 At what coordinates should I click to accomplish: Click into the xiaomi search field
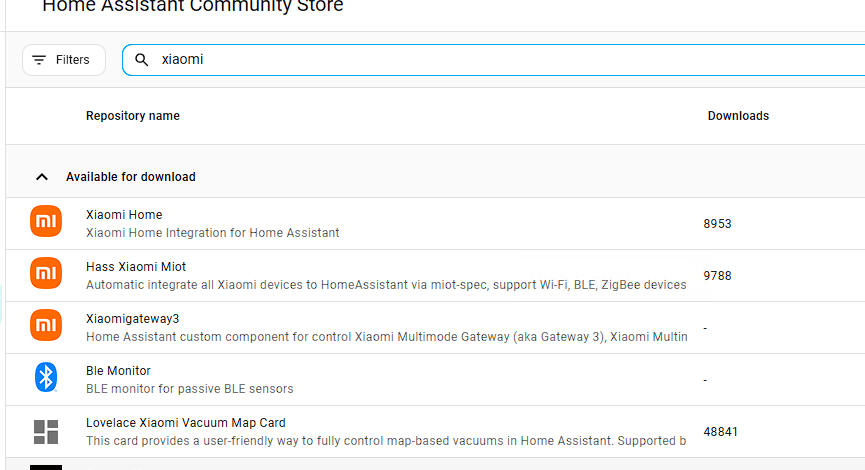point(500,60)
